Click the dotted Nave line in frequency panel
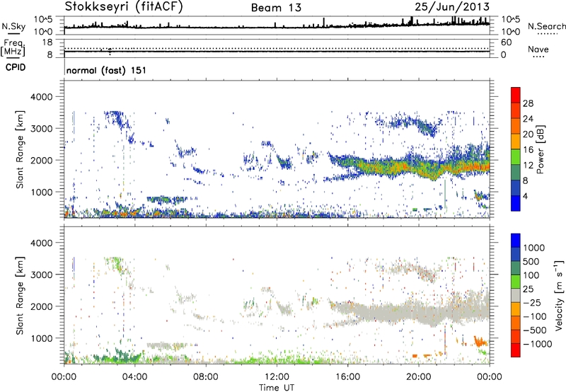Viewport: 566px width, 392px height. coord(277,48)
